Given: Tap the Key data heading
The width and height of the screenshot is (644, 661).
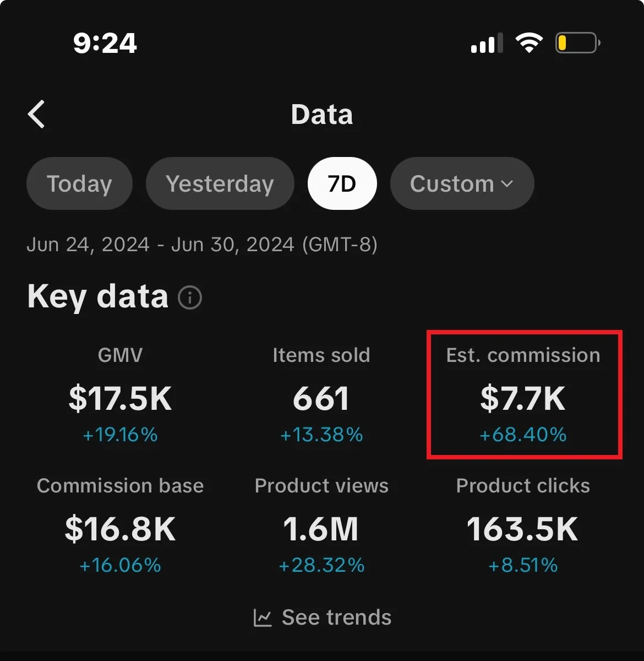Looking at the screenshot, I should [x=98, y=296].
